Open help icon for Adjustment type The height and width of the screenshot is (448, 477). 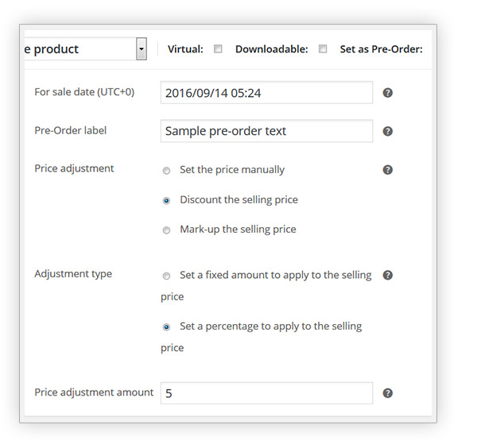(x=388, y=275)
